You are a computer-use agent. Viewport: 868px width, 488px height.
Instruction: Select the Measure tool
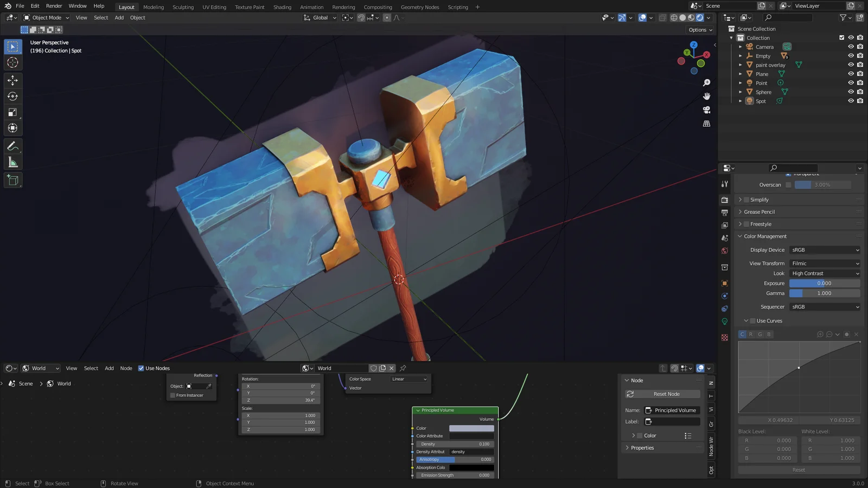(x=12, y=162)
